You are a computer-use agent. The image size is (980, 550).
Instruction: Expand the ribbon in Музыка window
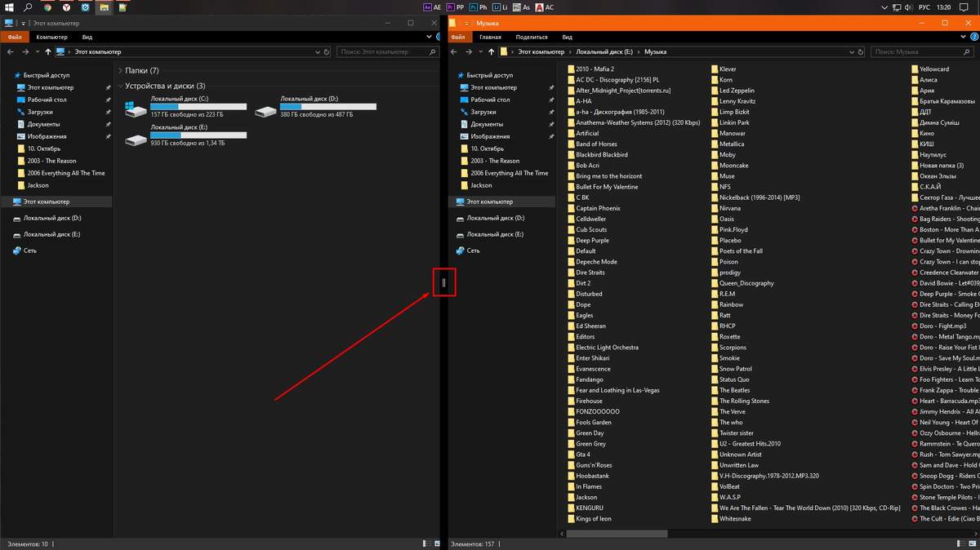point(961,37)
